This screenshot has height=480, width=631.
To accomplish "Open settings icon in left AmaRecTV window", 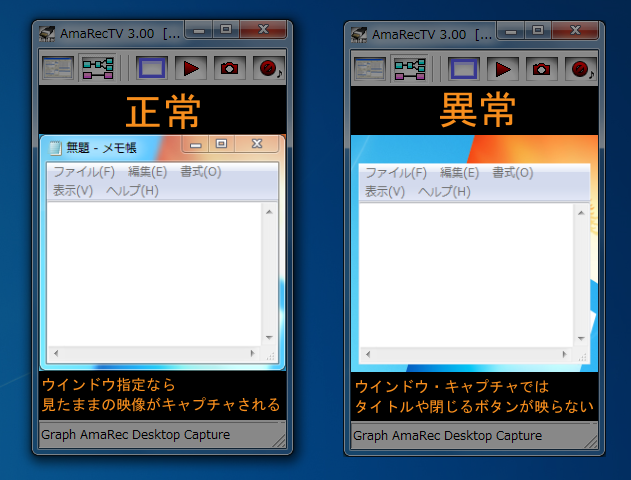I will click(x=58, y=68).
